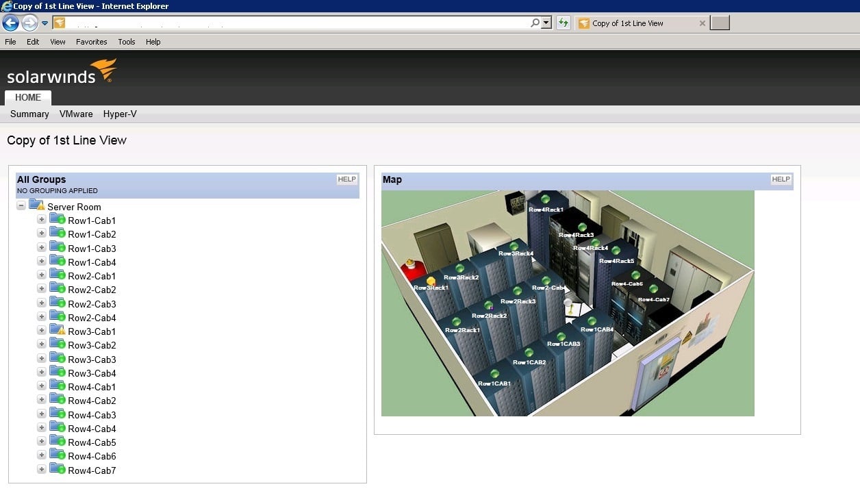The height and width of the screenshot is (504, 860).
Task: Click the green status dot on Row4Rack5
Action: [x=616, y=251]
